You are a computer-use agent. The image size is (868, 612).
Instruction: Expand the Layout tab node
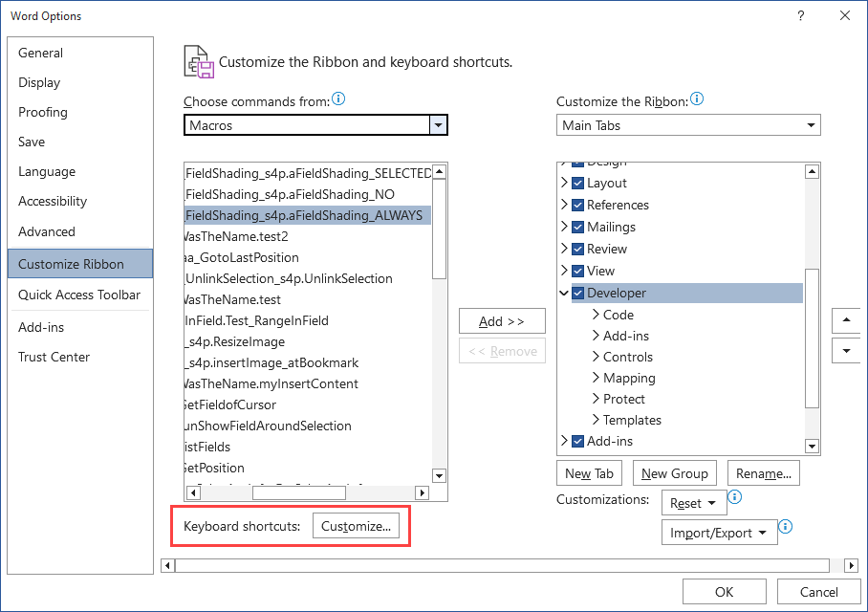(x=564, y=183)
